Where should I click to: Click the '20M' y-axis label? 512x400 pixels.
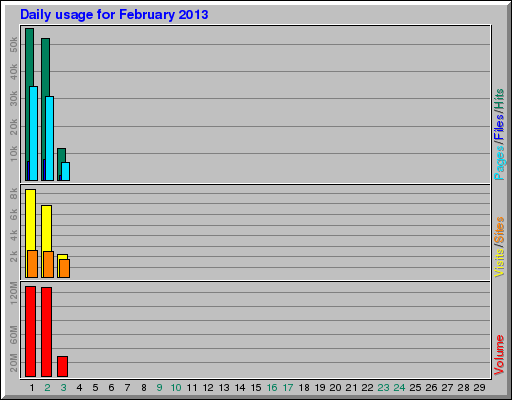[13, 363]
